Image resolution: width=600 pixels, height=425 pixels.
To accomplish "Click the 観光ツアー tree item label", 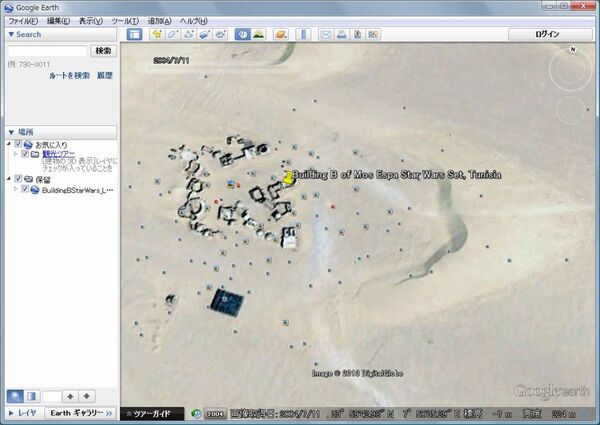I will coord(59,154).
